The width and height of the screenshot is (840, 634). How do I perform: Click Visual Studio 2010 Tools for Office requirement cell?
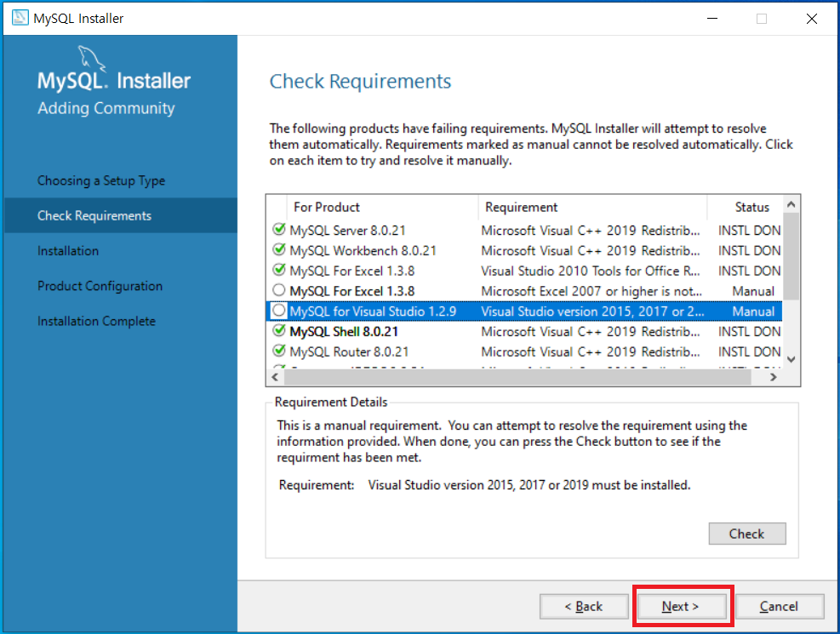click(591, 271)
